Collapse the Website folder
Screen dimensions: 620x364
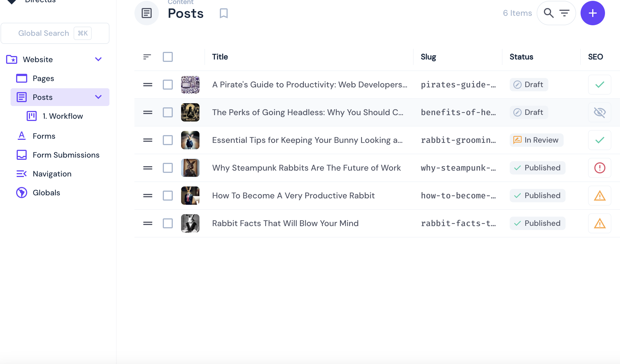(x=98, y=59)
